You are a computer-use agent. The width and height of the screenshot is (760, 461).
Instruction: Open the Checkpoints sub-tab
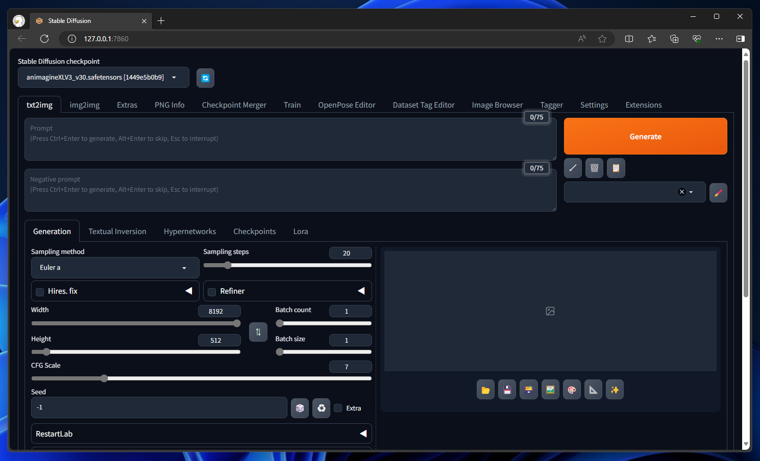pyautogui.click(x=254, y=231)
